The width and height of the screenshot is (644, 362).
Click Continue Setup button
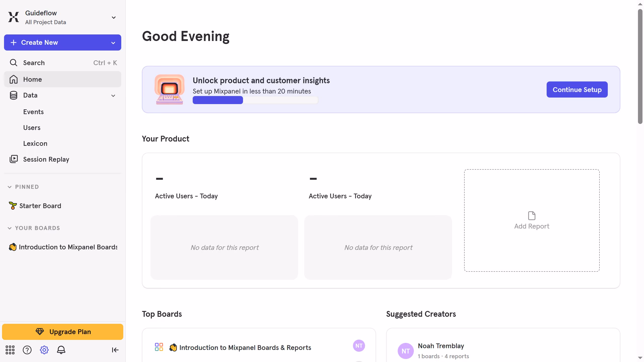(577, 89)
